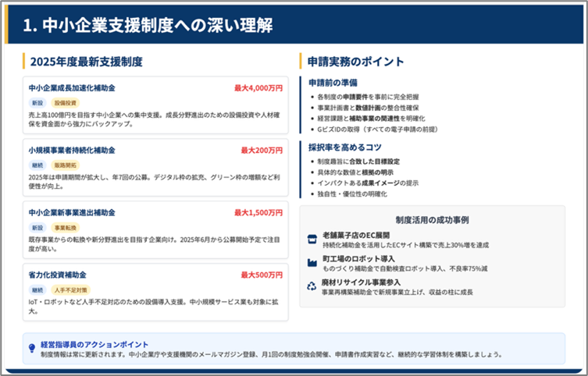
Task: Open the 中小企業新事業進出補助金 card title
Action: [x=71, y=212]
